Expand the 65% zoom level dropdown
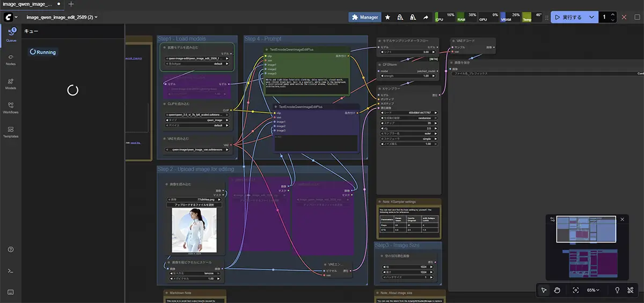This screenshot has width=644, height=303. coord(592,290)
